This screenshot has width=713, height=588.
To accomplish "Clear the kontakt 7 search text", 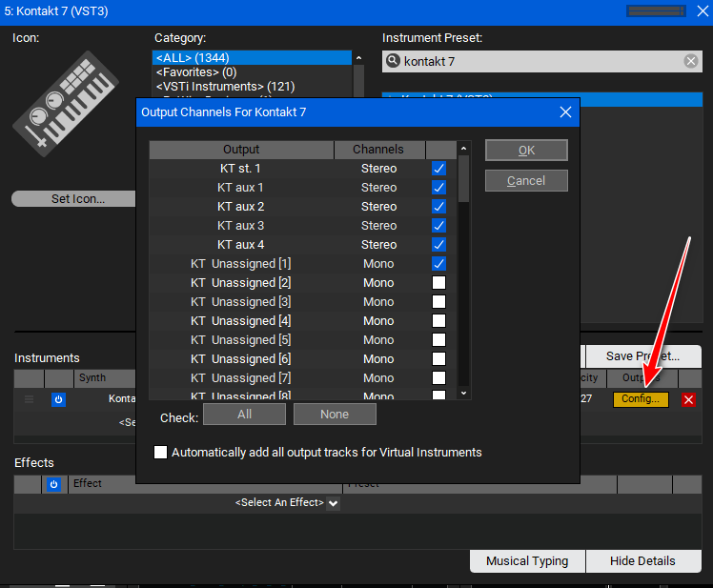I will click(x=691, y=61).
